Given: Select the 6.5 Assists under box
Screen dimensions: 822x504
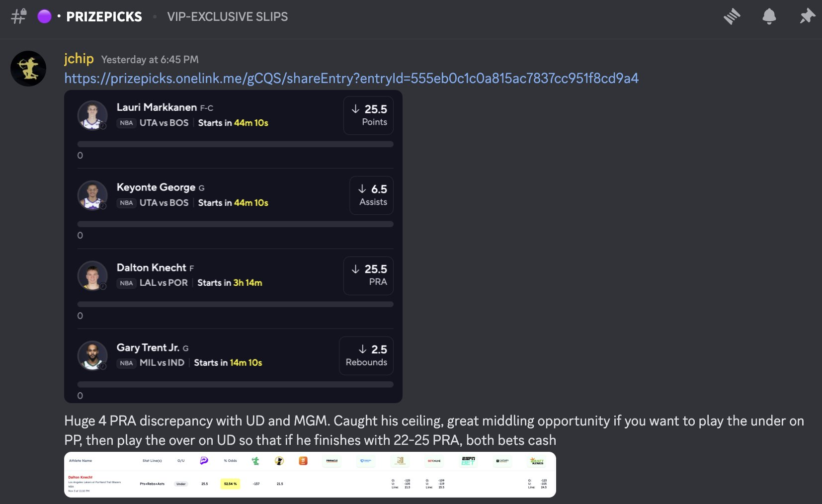Looking at the screenshot, I should (371, 195).
